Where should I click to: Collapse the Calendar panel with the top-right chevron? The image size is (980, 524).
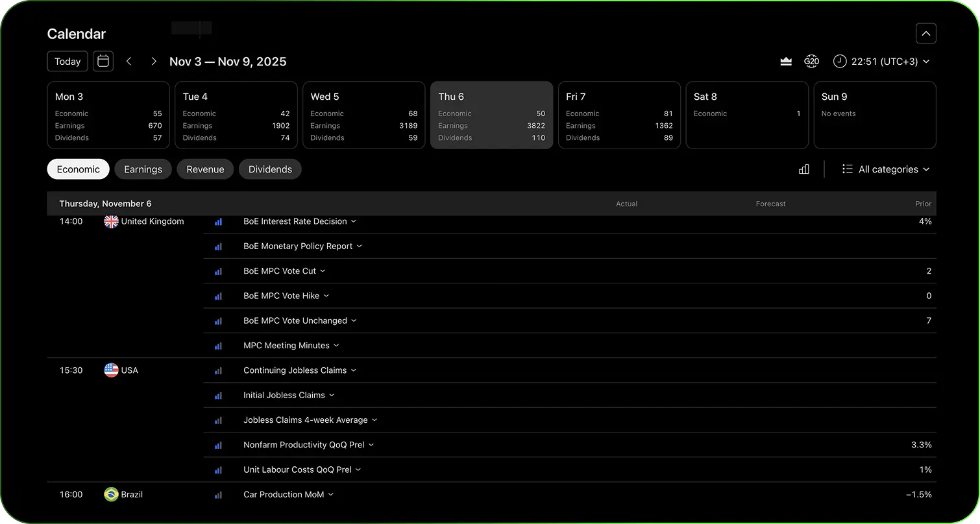(925, 34)
